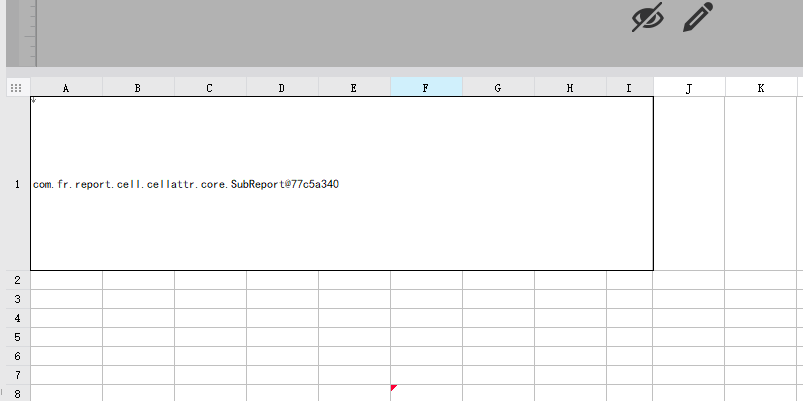Click the pencil edit icon

[x=698, y=17]
